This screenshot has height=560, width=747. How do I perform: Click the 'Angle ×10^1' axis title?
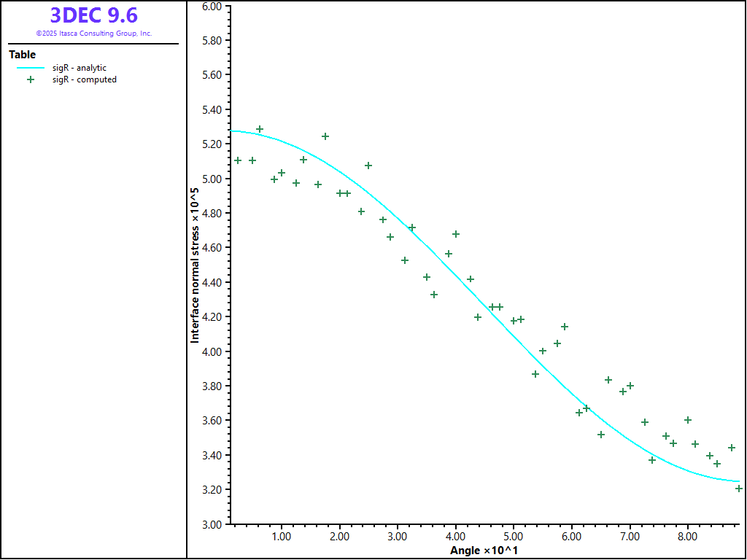coord(484,550)
